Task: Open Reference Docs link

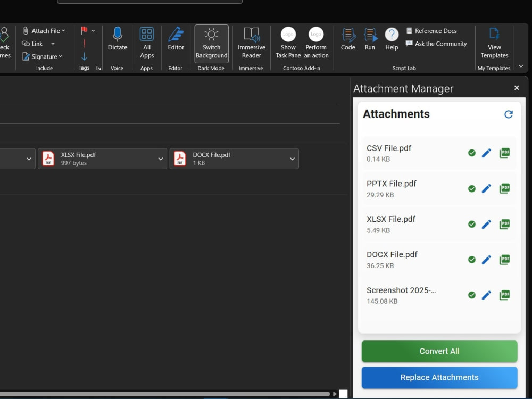Action: (x=431, y=31)
